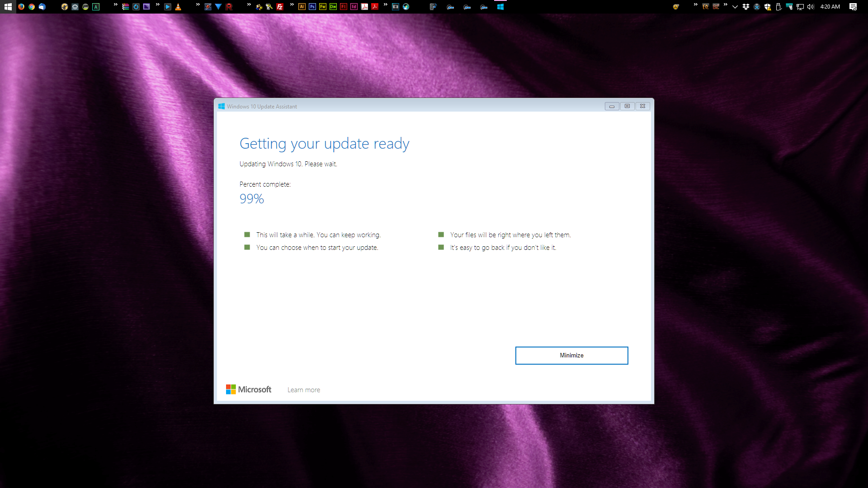This screenshot has width=868, height=488.
Task: Launch Adobe Illustrator (Ai) from the taskbar
Action: tap(302, 7)
